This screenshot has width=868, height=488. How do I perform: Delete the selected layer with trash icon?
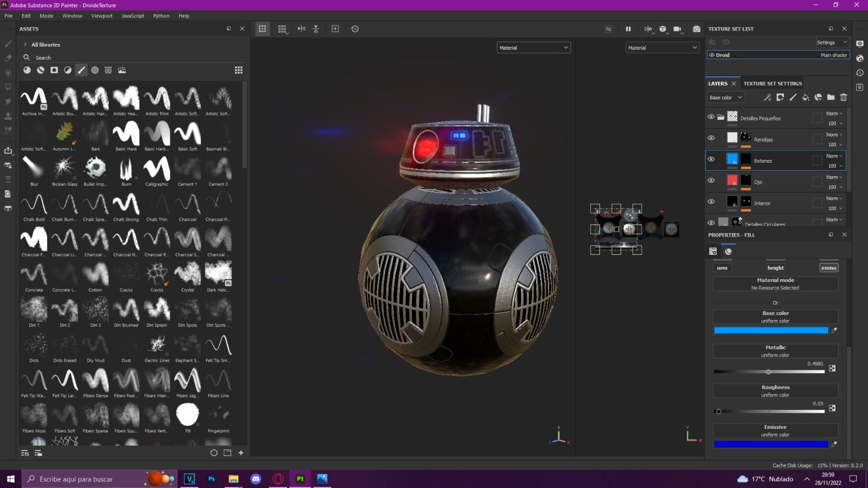(x=844, y=98)
